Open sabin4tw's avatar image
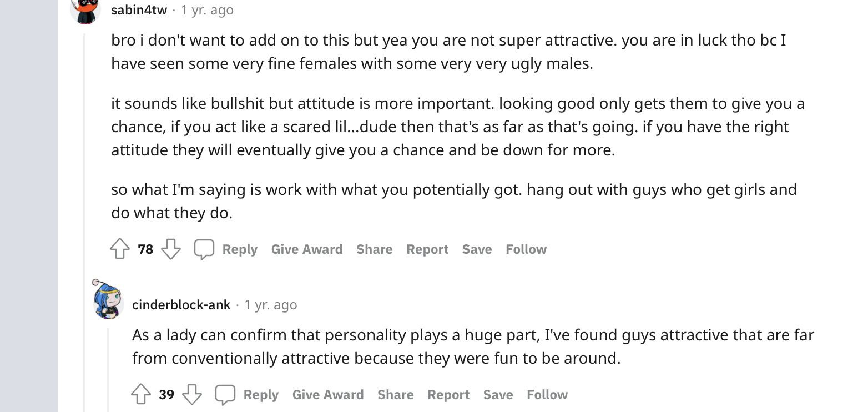Viewport: 868px width, 412px height. (x=85, y=10)
